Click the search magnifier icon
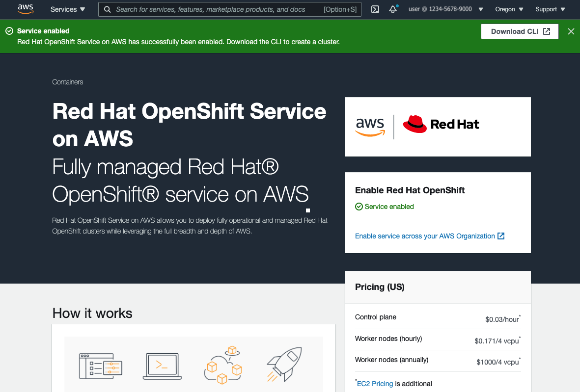The width and height of the screenshot is (580, 392). point(107,9)
